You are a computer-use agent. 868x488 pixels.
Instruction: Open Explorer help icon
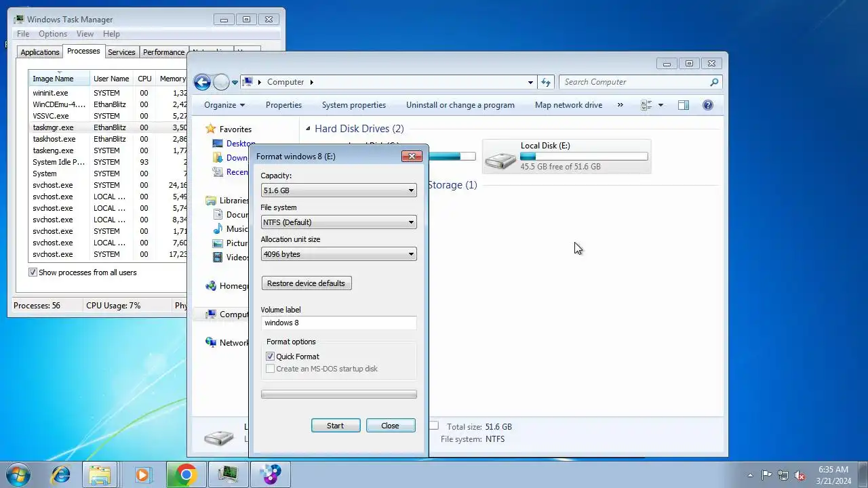(708, 105)
